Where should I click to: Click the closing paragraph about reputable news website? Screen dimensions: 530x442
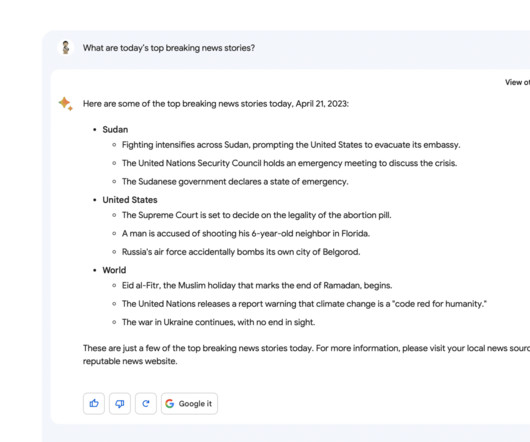point(306,354)
